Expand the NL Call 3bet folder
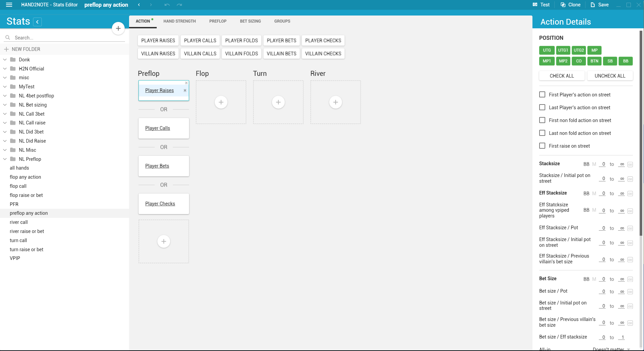The height and width of the screenshot is (351, 644). (5, 114)
